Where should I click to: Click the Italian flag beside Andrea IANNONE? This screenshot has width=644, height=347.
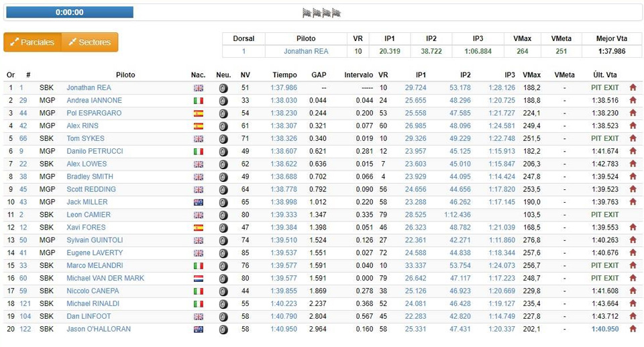[x=199, y=101]
